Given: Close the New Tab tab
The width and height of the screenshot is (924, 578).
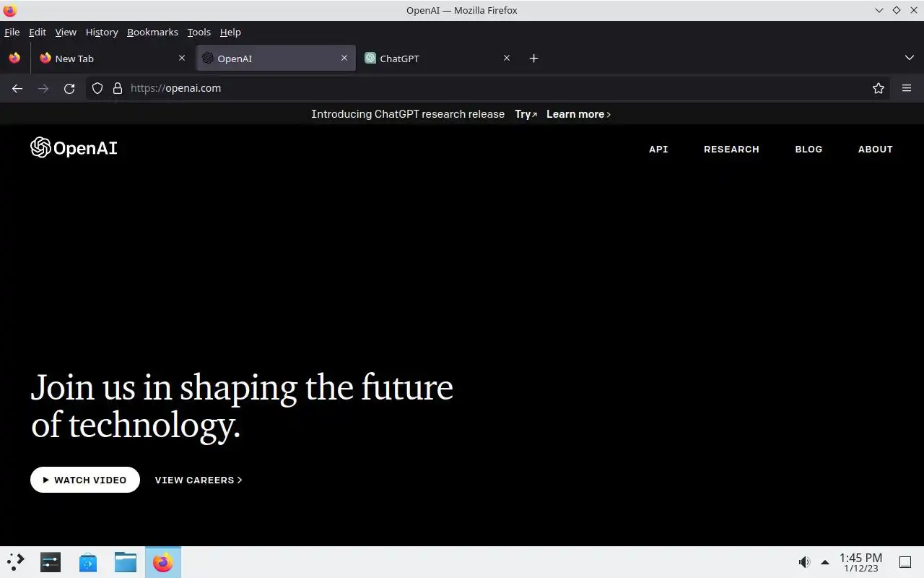Looking at the screenshot, I should click(182, 58).
